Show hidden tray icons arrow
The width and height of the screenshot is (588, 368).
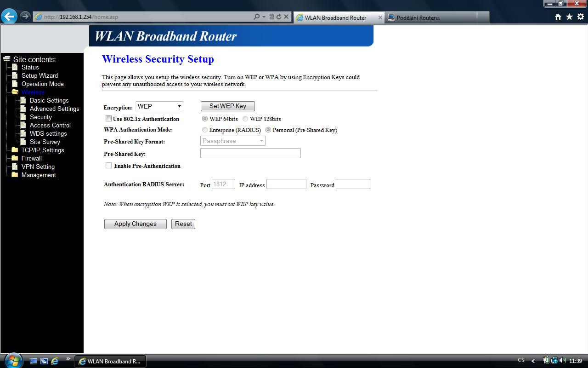coord(533,361)
